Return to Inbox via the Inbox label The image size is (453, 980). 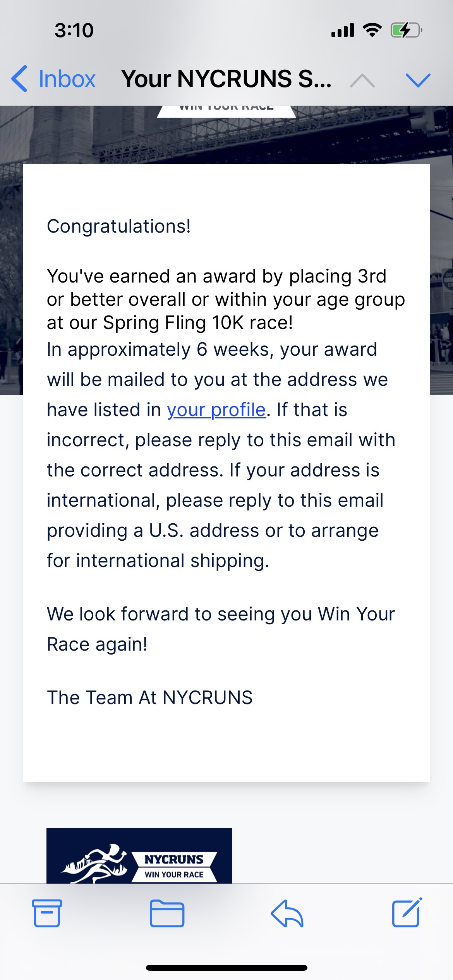(x=67, y=79)
